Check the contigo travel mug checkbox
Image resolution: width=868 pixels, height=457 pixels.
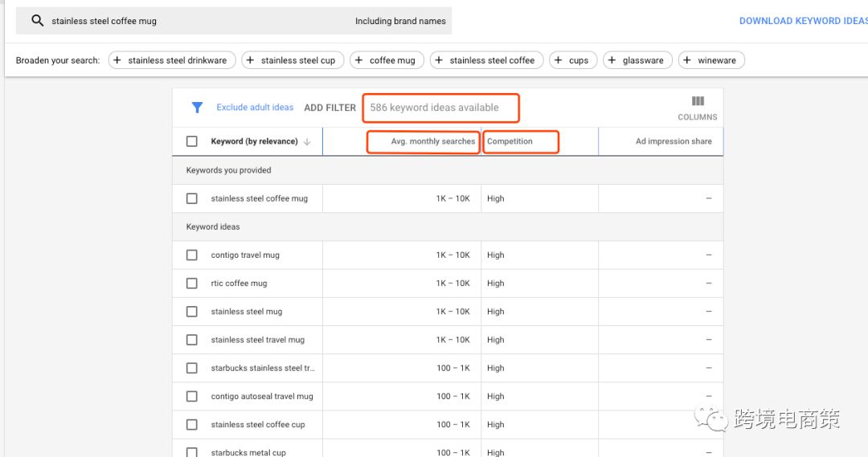192,255
